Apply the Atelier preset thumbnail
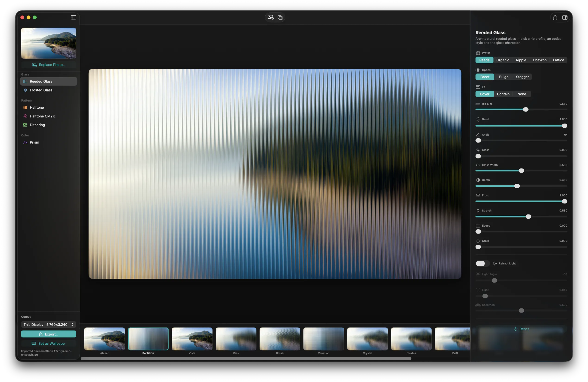The width and height of the screenshot is (588, 382). coord(104,339)
